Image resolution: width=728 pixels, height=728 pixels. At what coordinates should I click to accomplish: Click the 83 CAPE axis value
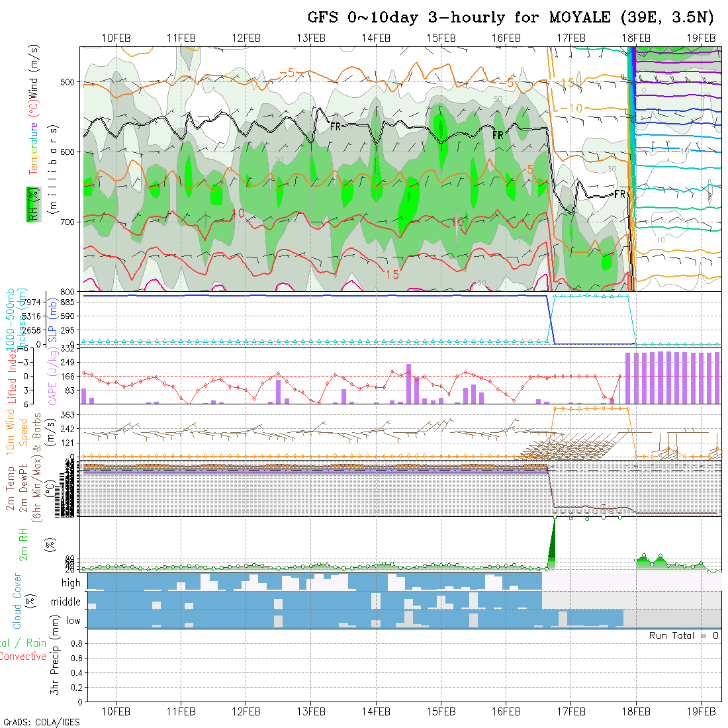coord(69,390)
